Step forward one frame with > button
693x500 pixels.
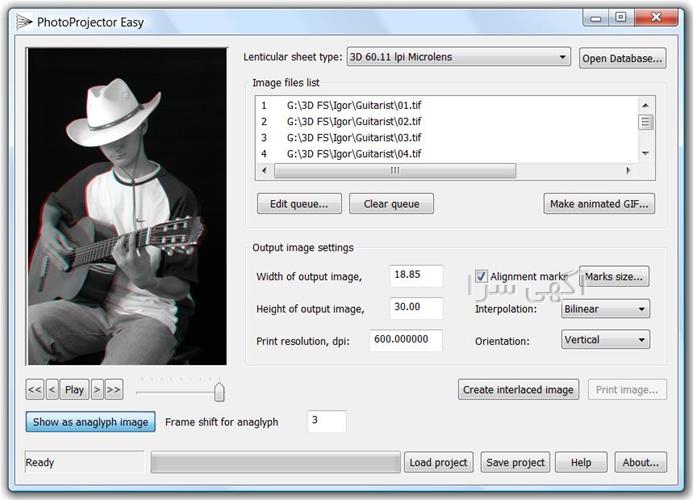click(97, 389)
